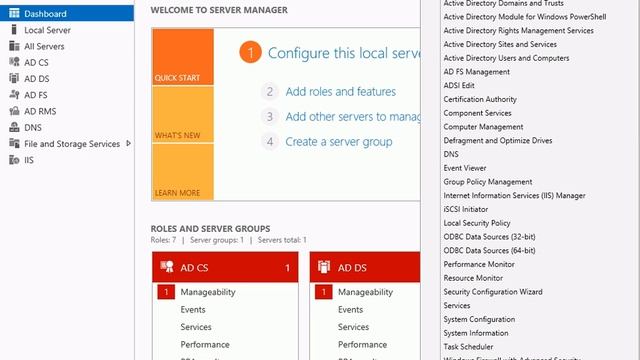Click step 1 orange circle icon
Viewport: 640px width, 360px height.
click(250, 52)
